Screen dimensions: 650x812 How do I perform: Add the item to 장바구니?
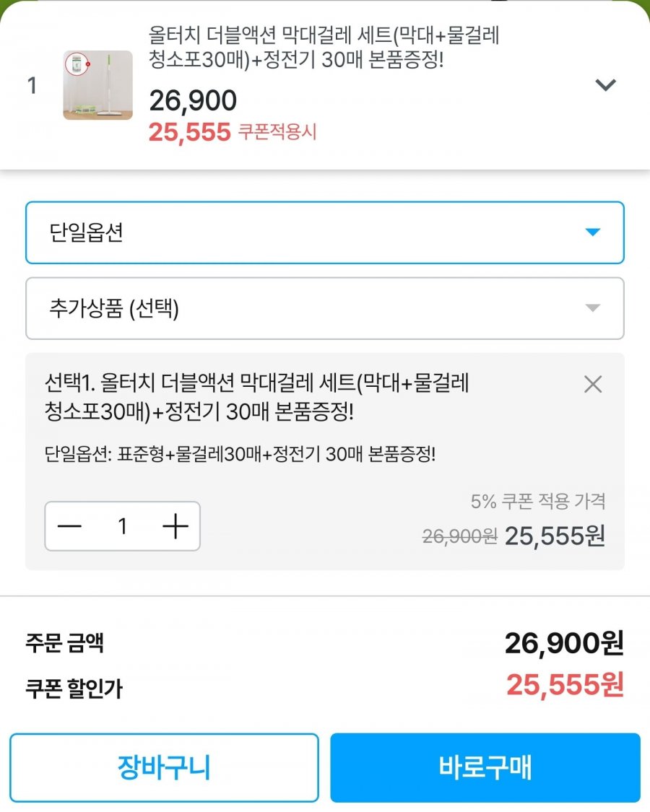164,767
